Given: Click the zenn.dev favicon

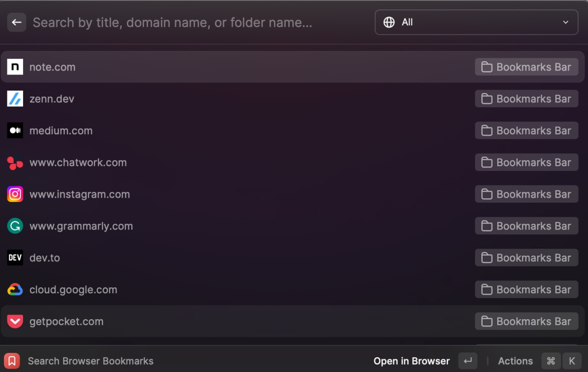Looking at the screenshot, I should (15, 99).
